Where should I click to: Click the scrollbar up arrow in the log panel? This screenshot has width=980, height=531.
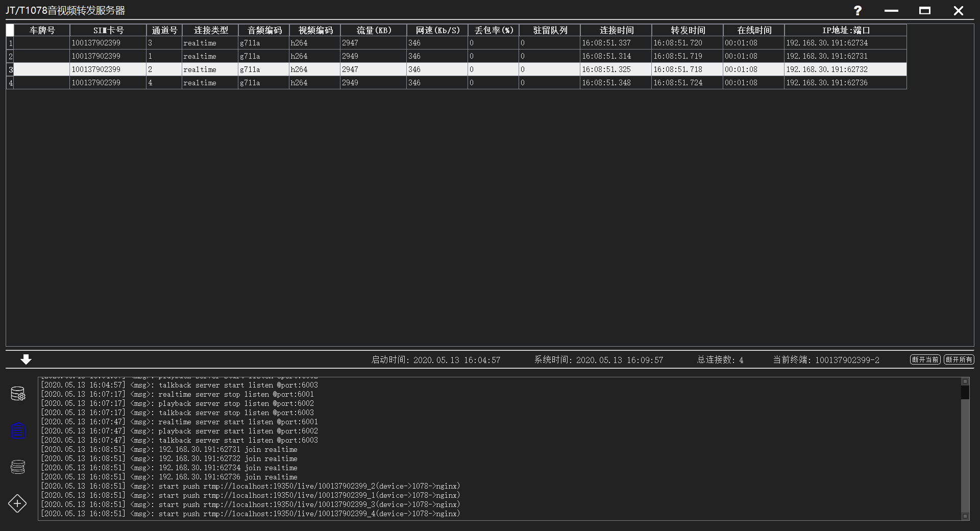966,381
